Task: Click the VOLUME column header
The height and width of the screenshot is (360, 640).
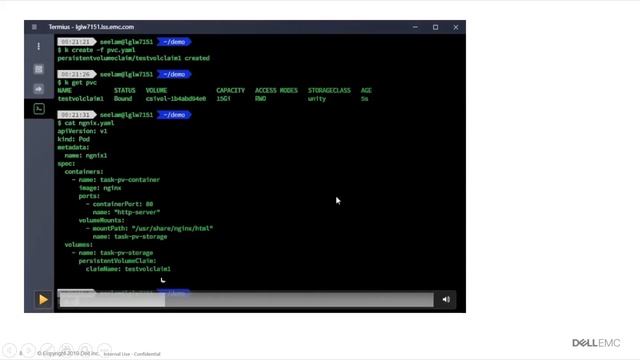Action: pyautogui.click(x=156, y=91)
